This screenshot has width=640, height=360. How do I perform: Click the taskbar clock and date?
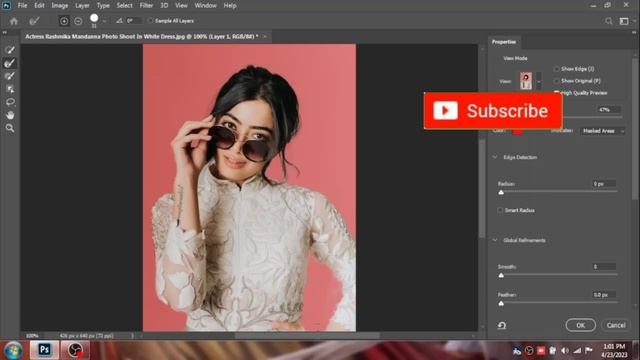pos(614,351)
